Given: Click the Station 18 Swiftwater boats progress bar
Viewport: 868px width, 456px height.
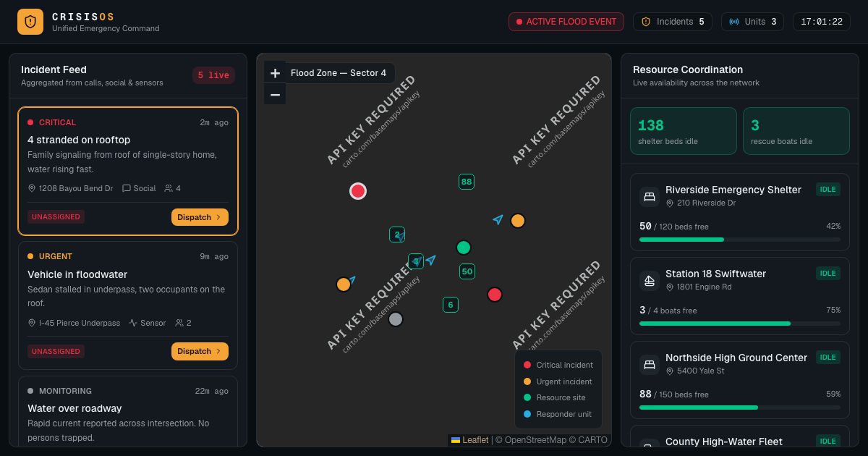Looking at the screenshot, I should click(x=740, y=324).
